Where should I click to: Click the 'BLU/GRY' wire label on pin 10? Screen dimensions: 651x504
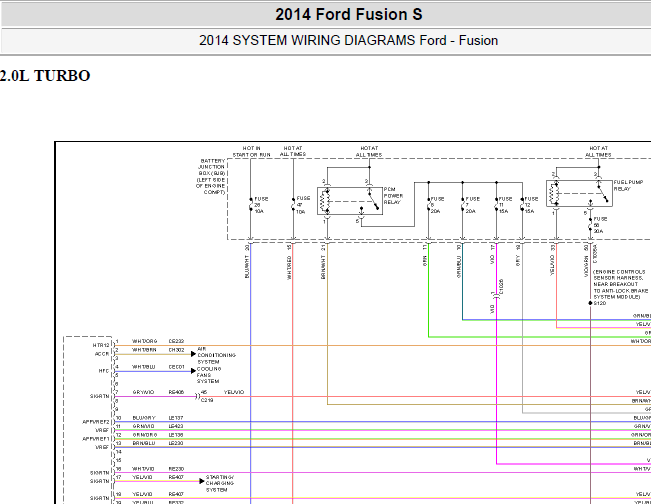tap(144, 418)
